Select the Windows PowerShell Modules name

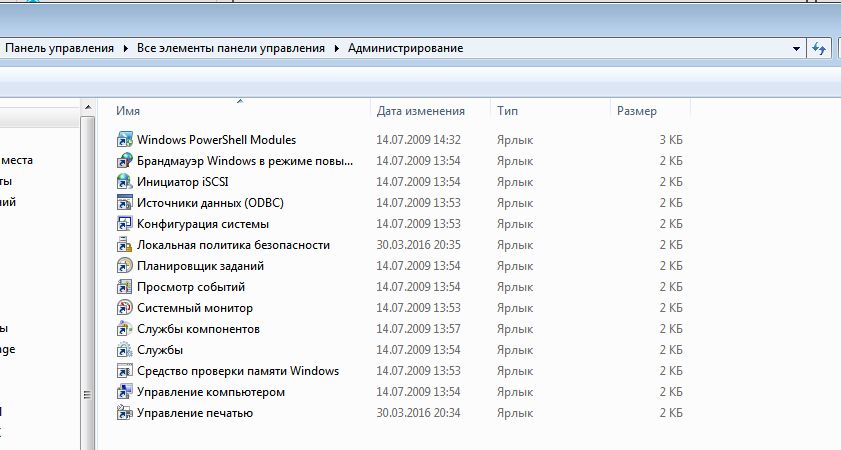click(216, 140)
